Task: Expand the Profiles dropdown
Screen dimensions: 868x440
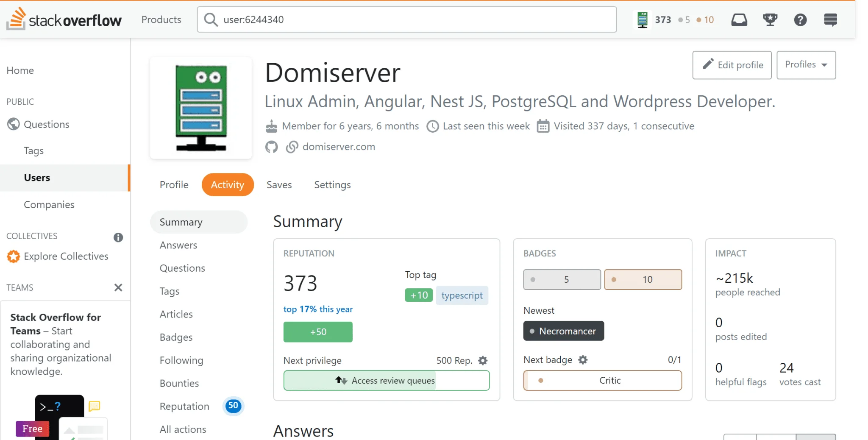Action: [x=806, y=65]
